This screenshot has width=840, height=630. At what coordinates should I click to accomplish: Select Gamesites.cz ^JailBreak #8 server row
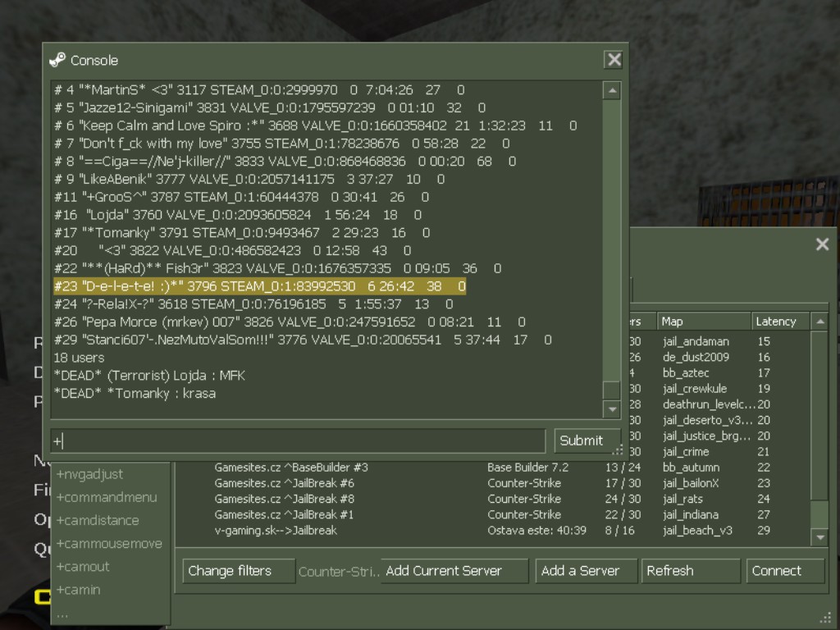click(493, 499)
